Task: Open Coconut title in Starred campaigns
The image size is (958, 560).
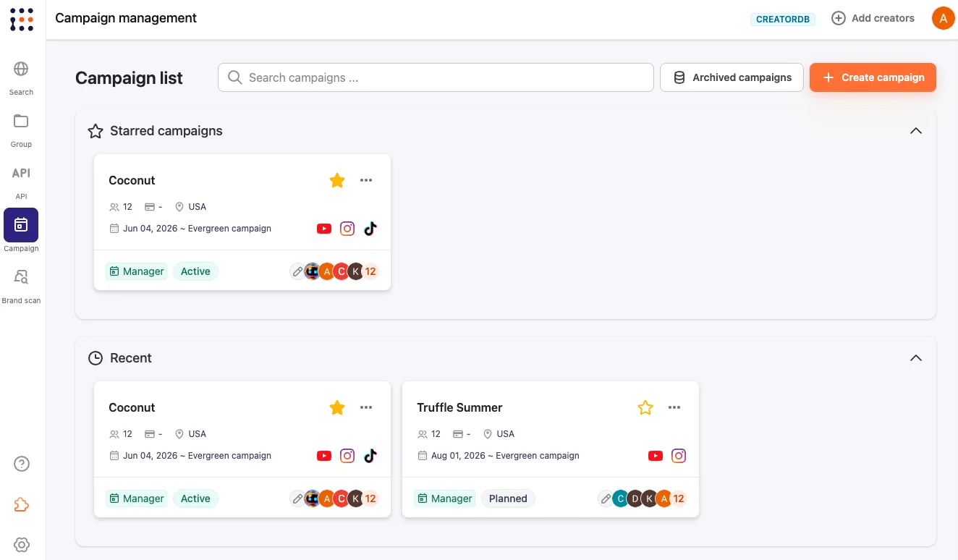Action: tap(132, 180)
